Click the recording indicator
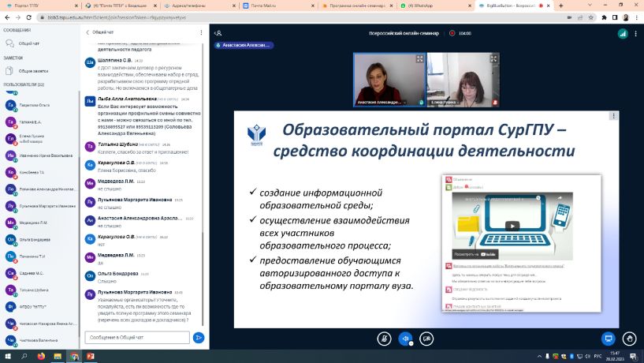The height and width of the screenshot is (363, 644). [452, 33]
